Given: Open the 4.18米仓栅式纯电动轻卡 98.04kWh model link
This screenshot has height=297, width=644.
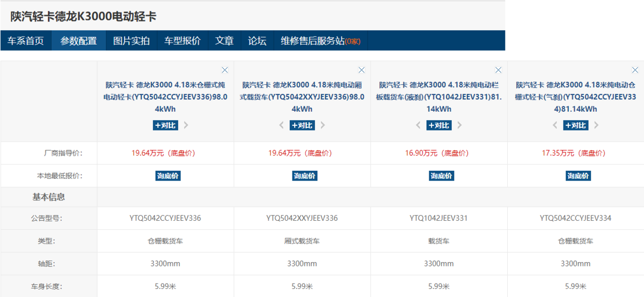Looking at the screenshot, I should 165,97.
